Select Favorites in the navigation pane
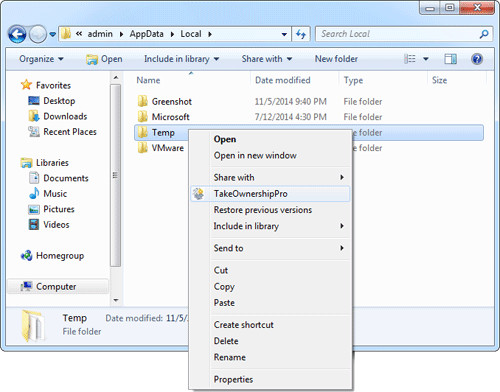The width and height of the screenshot is (500, 392). (46, 85)
